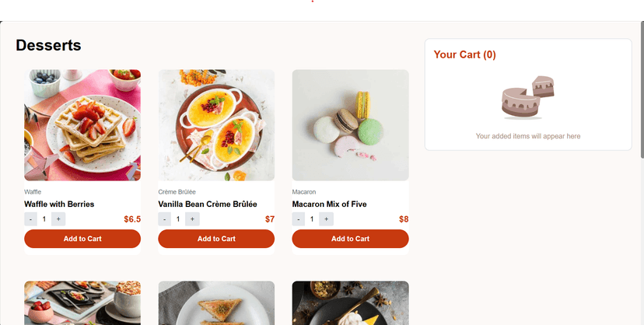Click the Waffle with Berries title
Image resolution: width=644 pixels, height=325 pixels.
pos(59,204)
